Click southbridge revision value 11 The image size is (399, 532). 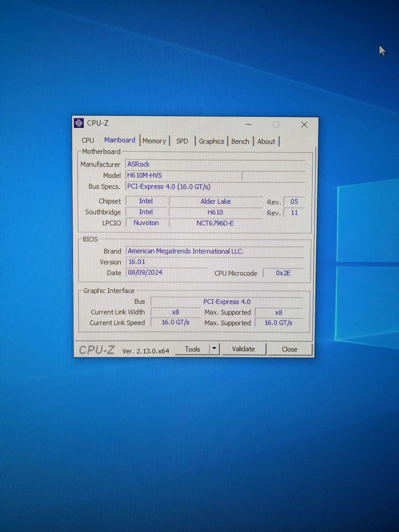coord(294,213)
